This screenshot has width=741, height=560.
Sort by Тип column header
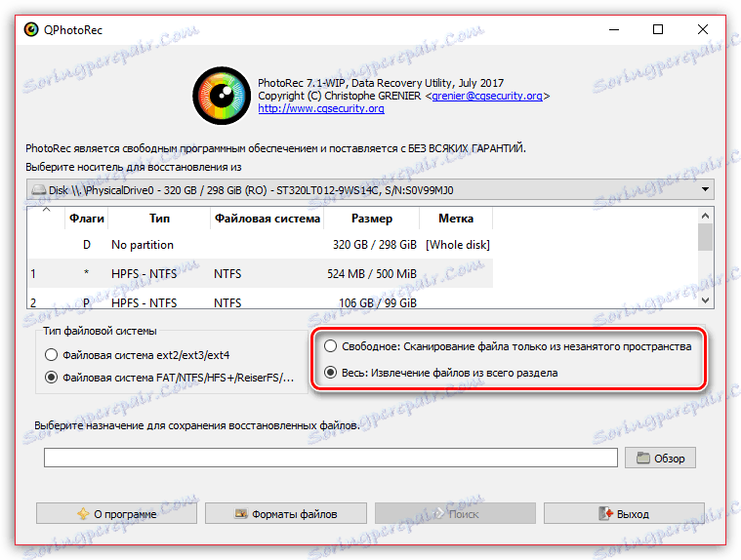click(x=159, y=219)
